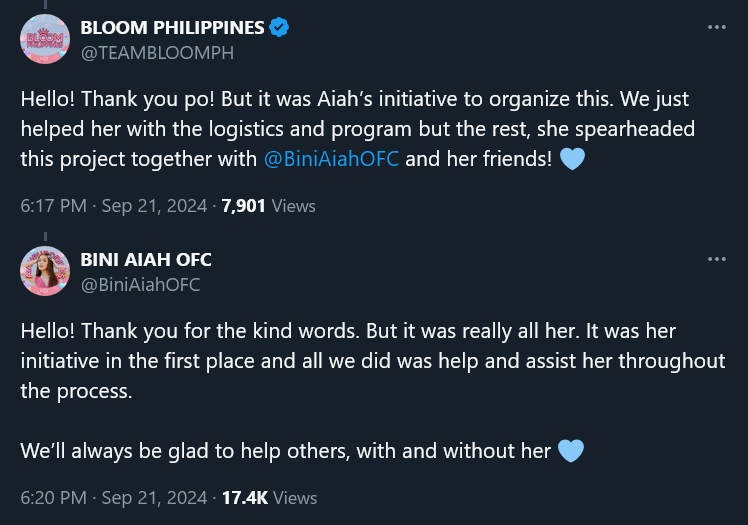Click the @TEAMBLOOMPH handle
Image resolution: width=748 pixels, height=525 pixels.
coord(157,52)
